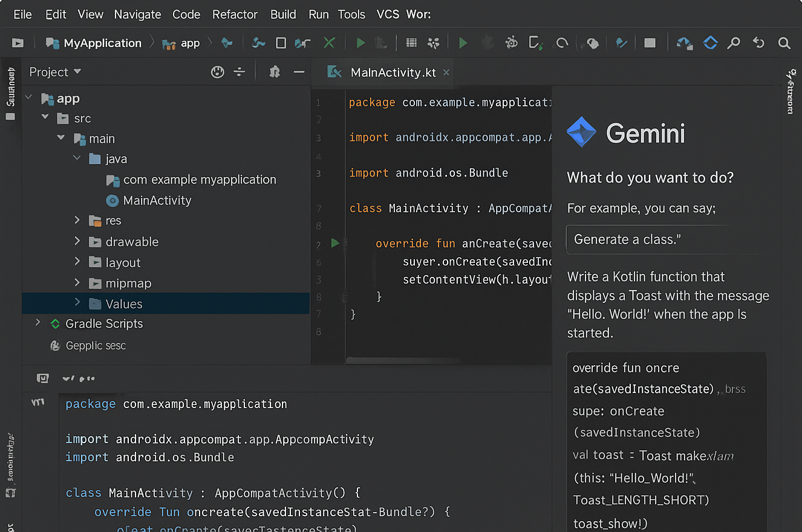Screen dimensions: 802x532
Task: Close the MainActivity.kt tab
Action: [x=446, y=73]
